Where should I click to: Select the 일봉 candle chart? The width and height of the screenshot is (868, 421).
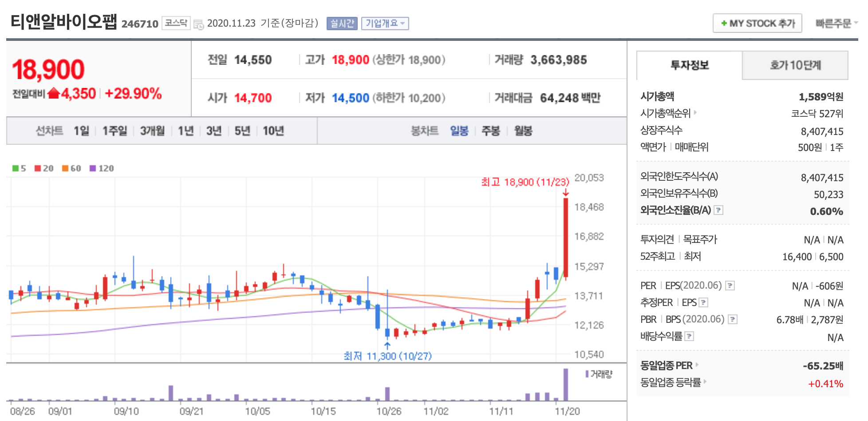point(459,131)
